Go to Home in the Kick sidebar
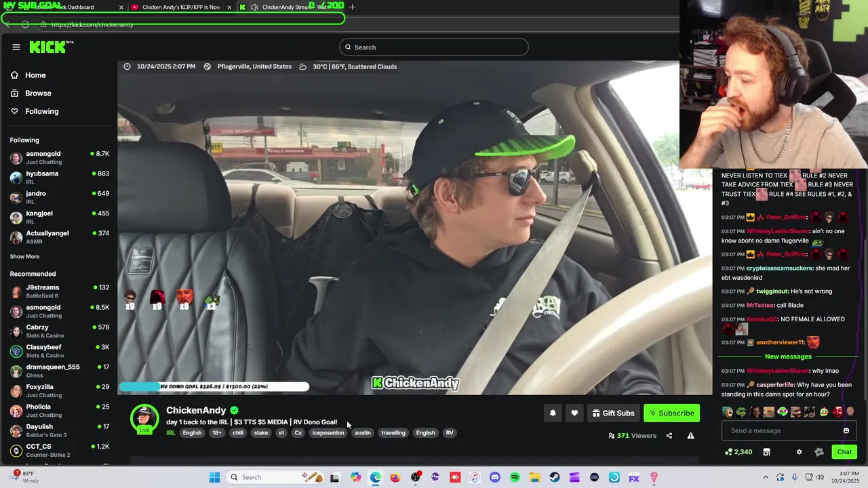 pyautogui.click(x=35, y=75)
